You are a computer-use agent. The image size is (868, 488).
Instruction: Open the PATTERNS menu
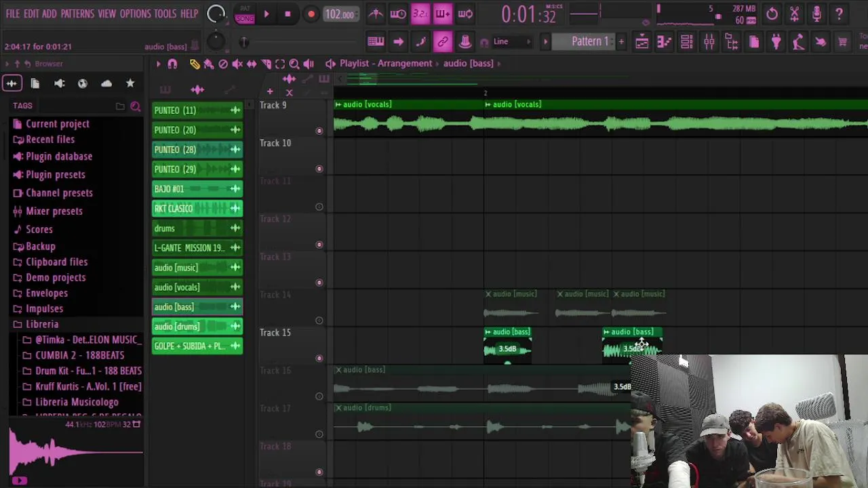point(77,14)
